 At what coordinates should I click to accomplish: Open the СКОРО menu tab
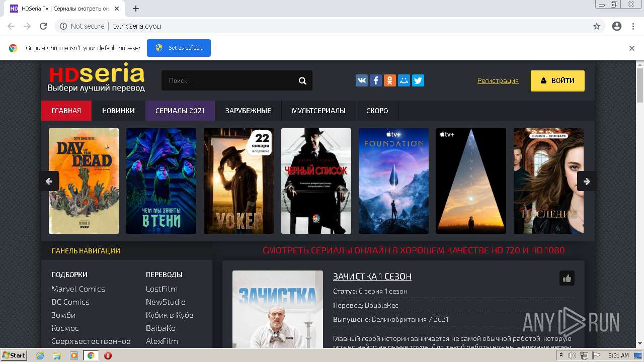click(x=377, y=111)
